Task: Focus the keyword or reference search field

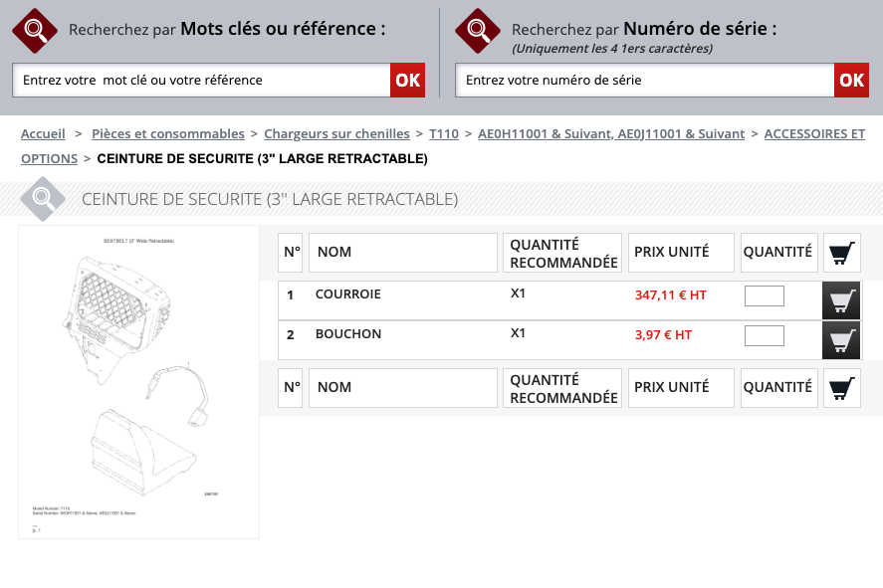Action: coord(201,81)
